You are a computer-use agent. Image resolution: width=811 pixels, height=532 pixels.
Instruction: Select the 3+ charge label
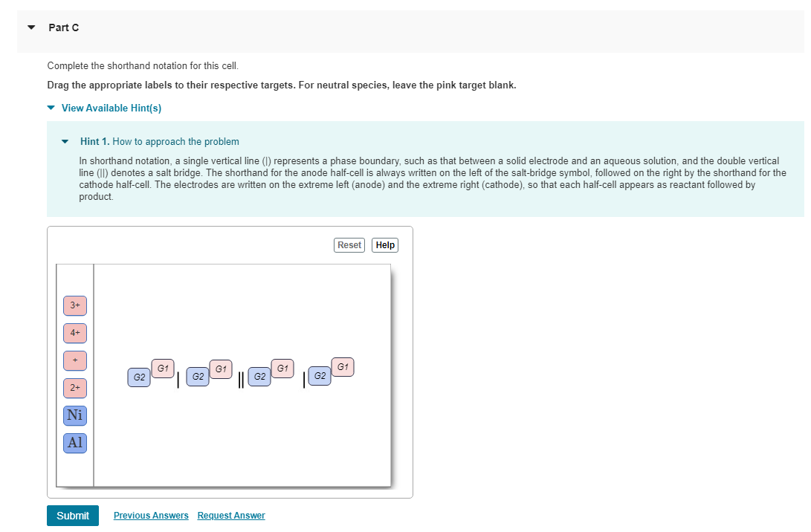click(74, 305)
